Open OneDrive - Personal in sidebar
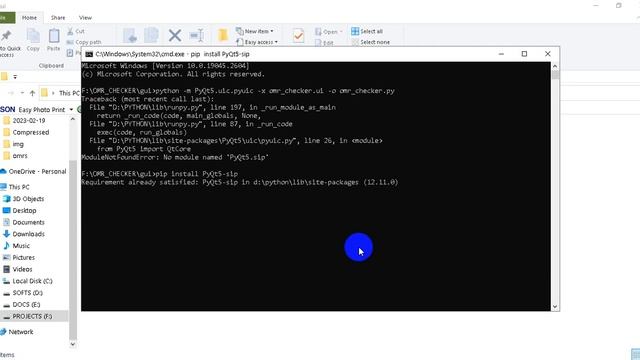This screenshot has width=640, height=360. click(x=33, y=171)
